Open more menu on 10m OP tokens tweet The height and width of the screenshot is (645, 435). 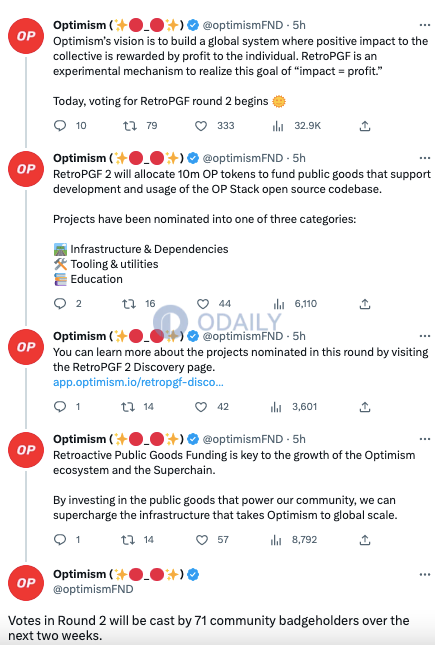[425, 158]
